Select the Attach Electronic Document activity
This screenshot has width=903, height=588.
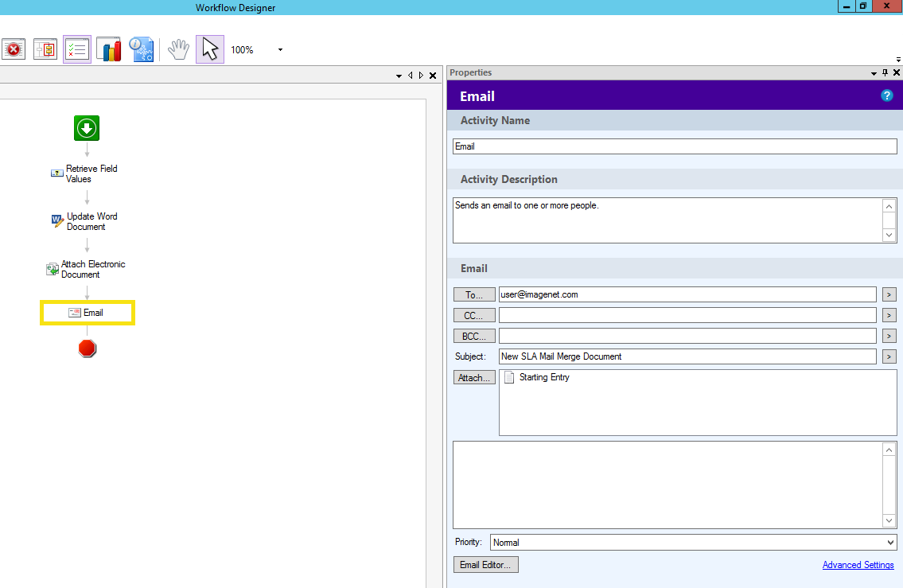tap(91, 269)
